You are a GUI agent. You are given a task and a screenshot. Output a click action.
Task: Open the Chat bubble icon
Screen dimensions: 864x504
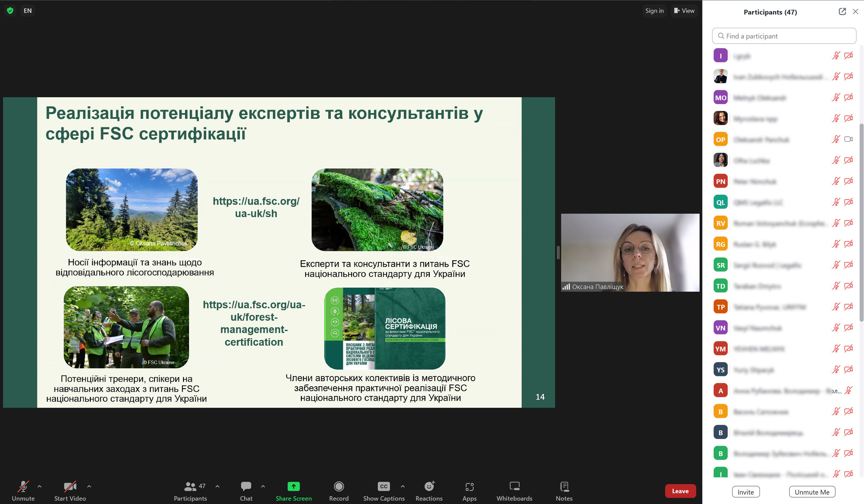coord(246,486)
